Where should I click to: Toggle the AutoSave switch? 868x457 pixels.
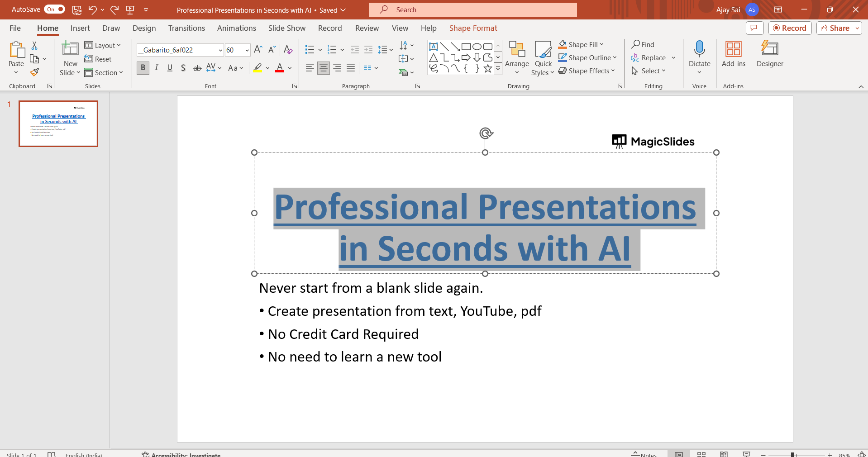coord(54,10)
